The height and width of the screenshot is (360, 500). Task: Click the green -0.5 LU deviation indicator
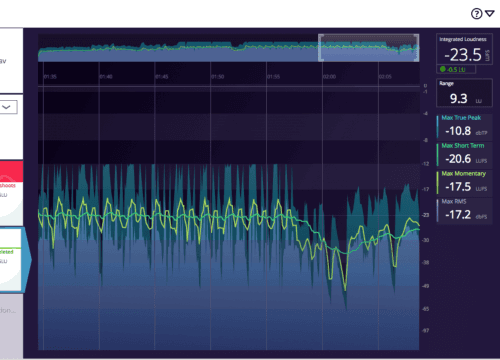tap(456, 69)
